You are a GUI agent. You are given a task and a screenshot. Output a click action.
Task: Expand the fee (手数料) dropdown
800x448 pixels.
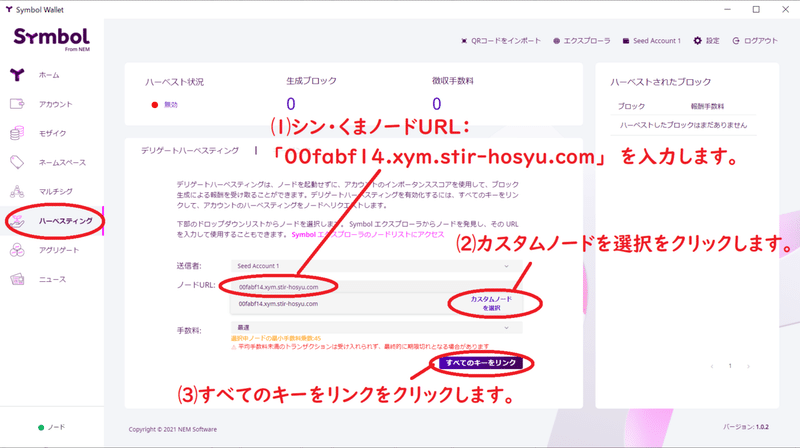click(377, 328)
